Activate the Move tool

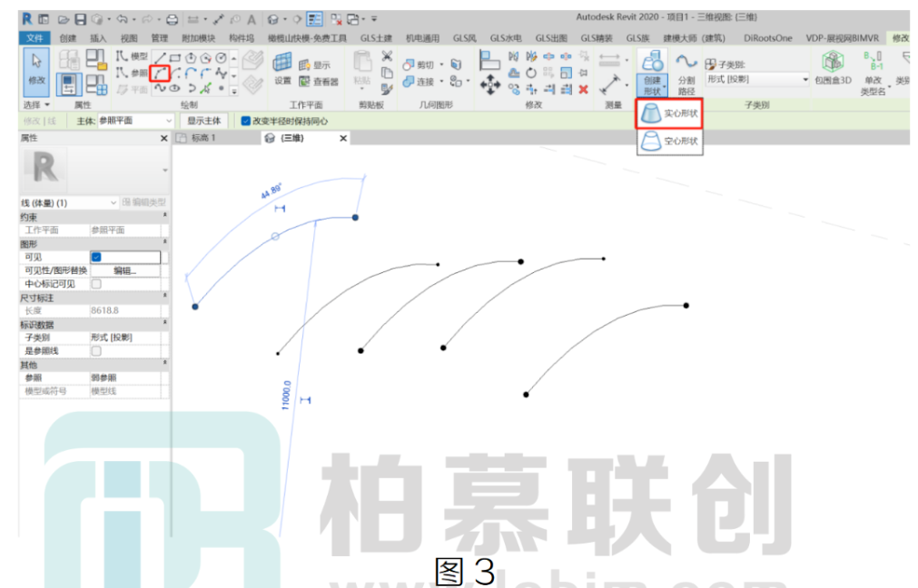pyautogui.click(x=490, y=85)
